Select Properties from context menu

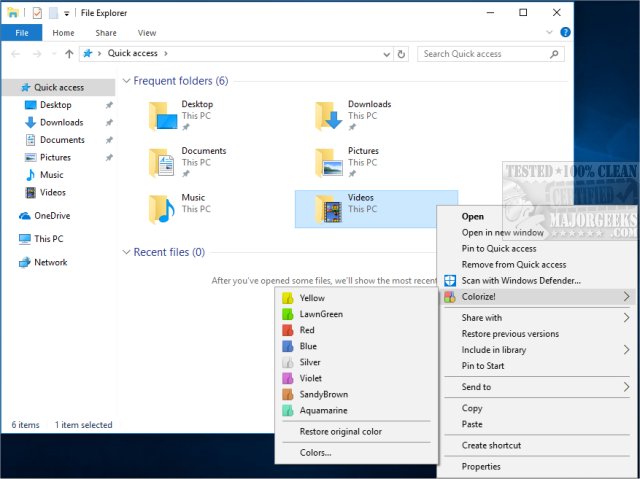(481, 466)
